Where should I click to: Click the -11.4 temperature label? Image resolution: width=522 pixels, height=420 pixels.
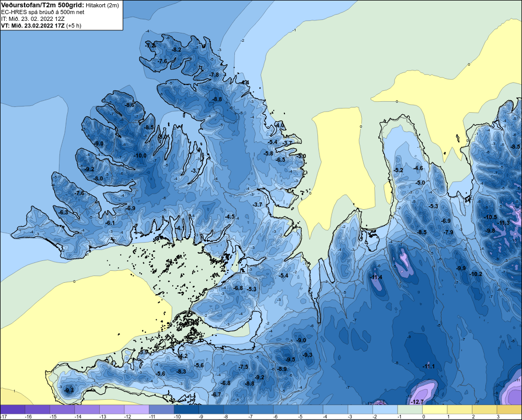[376, 277]
